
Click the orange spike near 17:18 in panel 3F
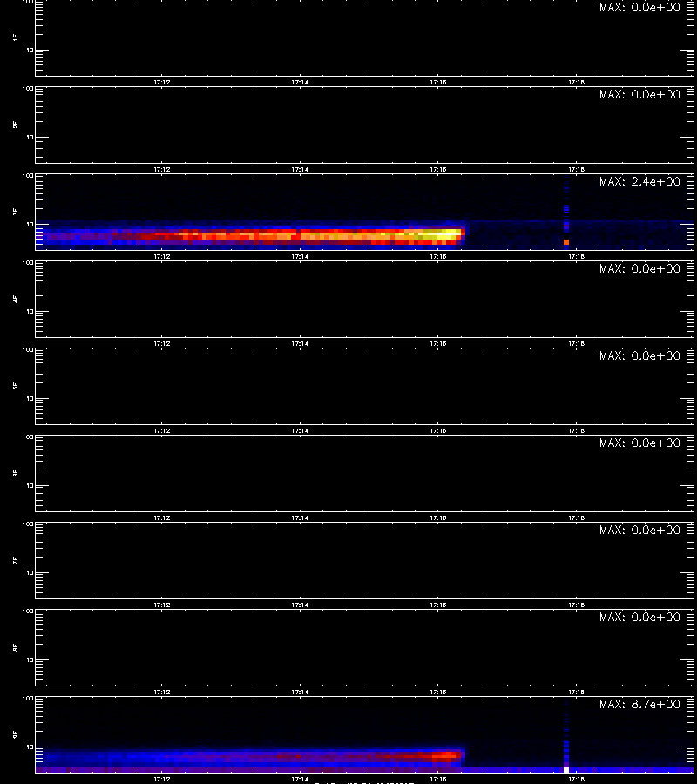click(566, 242)
